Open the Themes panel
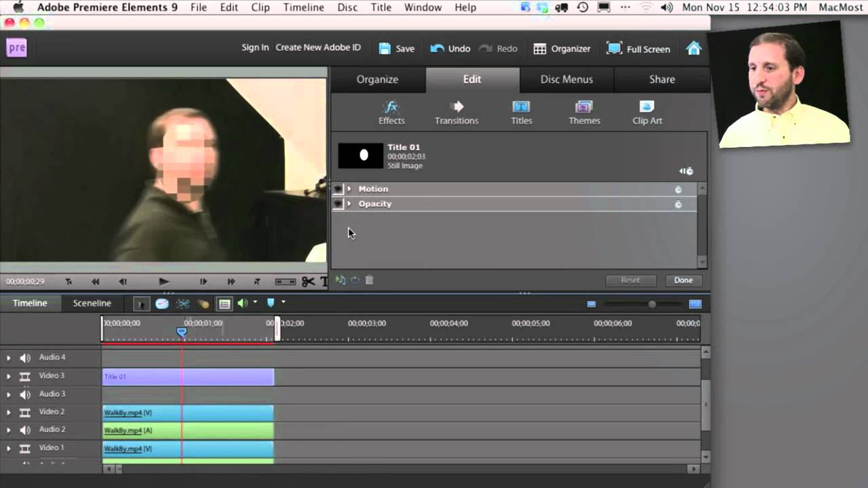Screen dimensions: 868x488 point(584,113)
